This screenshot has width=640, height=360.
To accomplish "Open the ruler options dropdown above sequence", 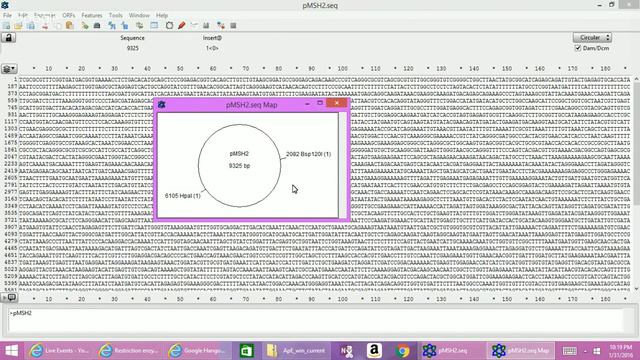I will 9,69.
